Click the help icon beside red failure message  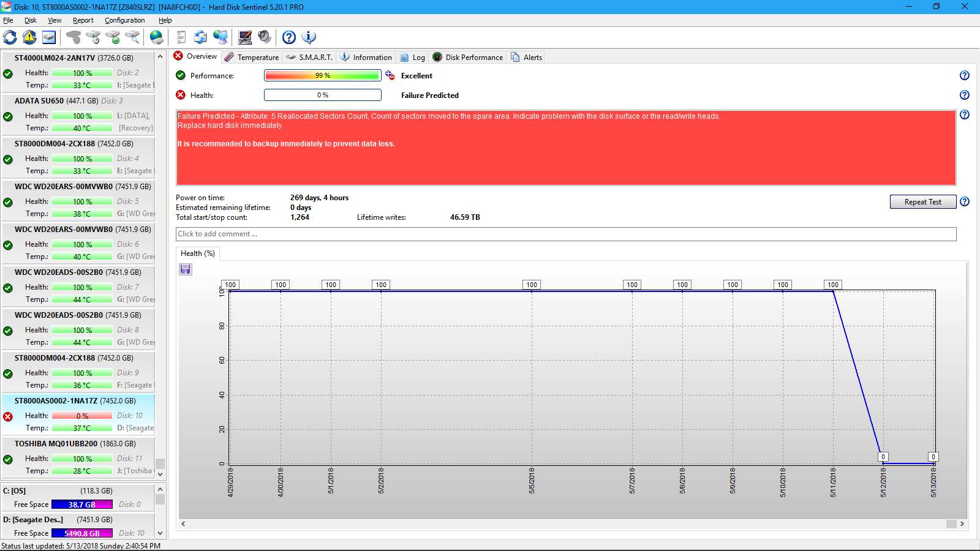[x=965, y=114]
